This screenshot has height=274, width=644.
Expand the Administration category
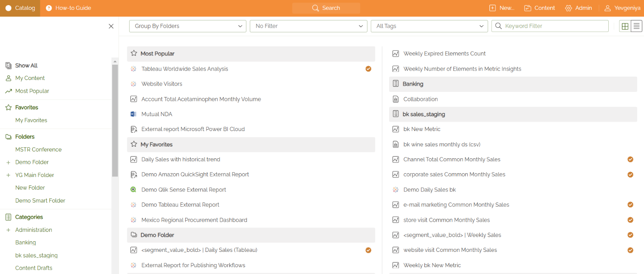point(8,230)
